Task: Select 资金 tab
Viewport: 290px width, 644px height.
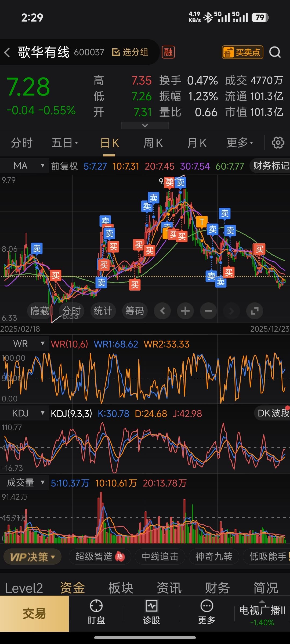Action: click(x=73, y=588)
